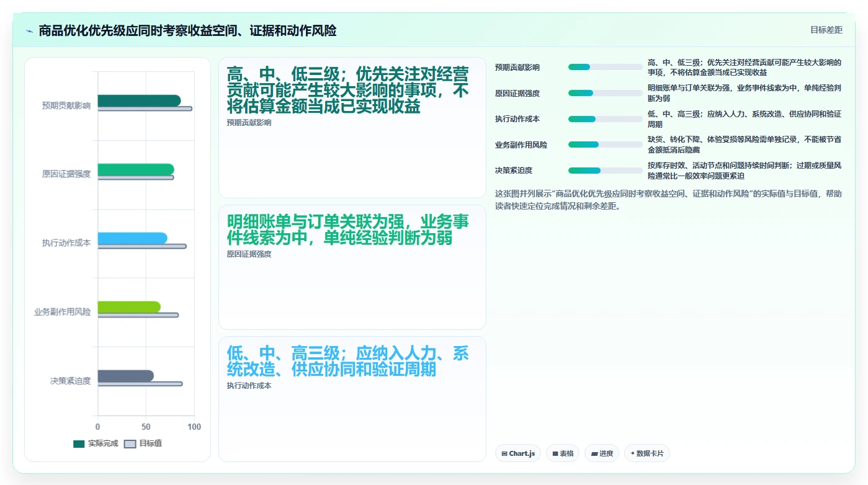Click the dark green 预期贡献影响 actual bar
The height and width of the screenshot is (485, 868).
click(139, 100)
